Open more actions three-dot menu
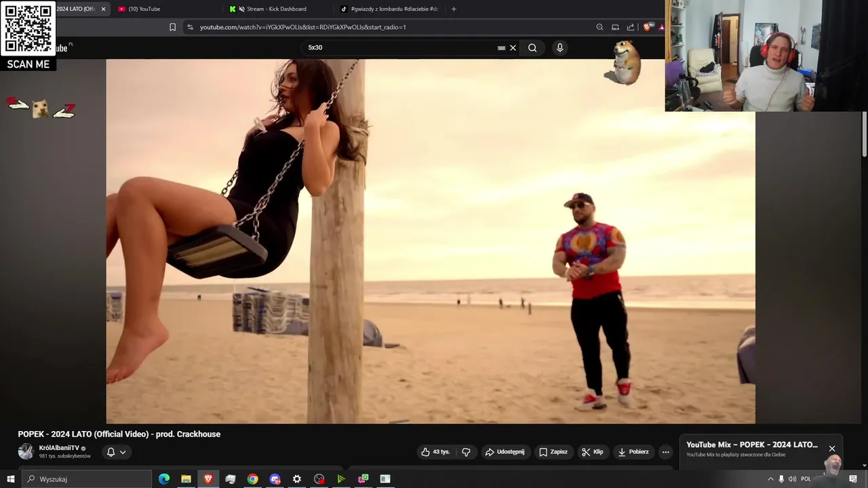Viewport: 868px width, 488px height. 665,452
